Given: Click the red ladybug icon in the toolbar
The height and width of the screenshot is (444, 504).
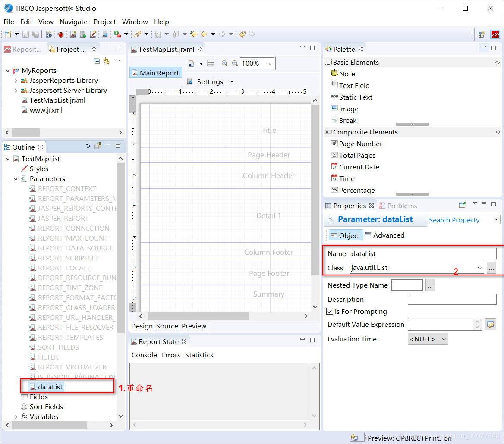Looking at the screenshot, I should 61,34.
